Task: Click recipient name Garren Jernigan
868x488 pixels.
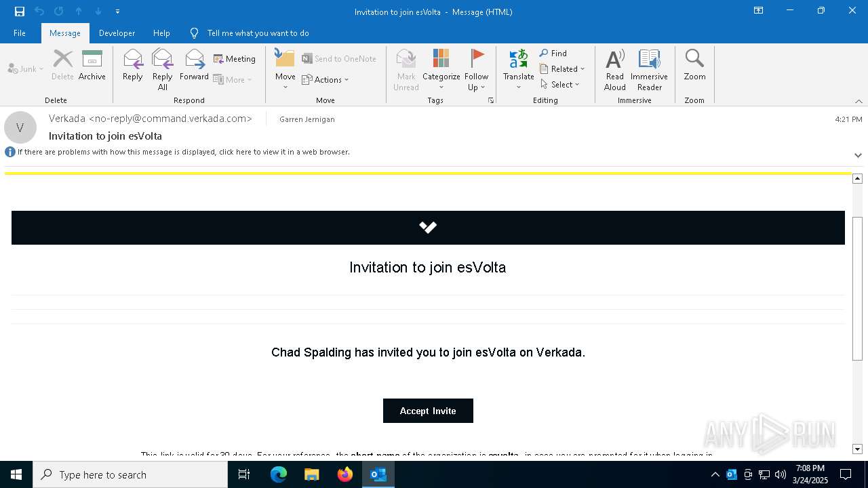Action: click(x=307, y=119)
